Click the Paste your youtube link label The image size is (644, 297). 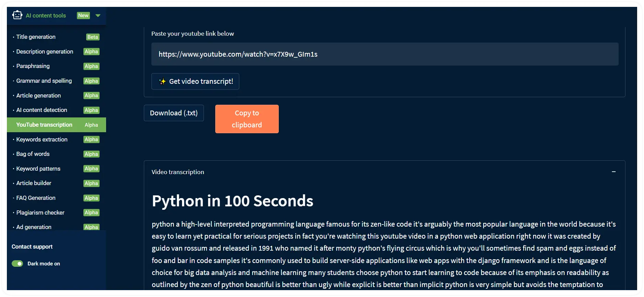pyautogui.click(x=193, y=34)
